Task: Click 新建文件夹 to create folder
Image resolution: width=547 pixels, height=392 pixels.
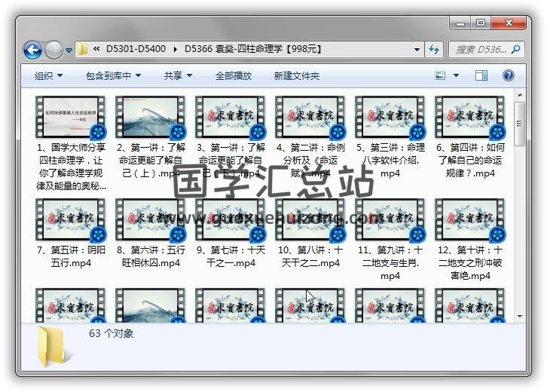Action: (297, 75)
